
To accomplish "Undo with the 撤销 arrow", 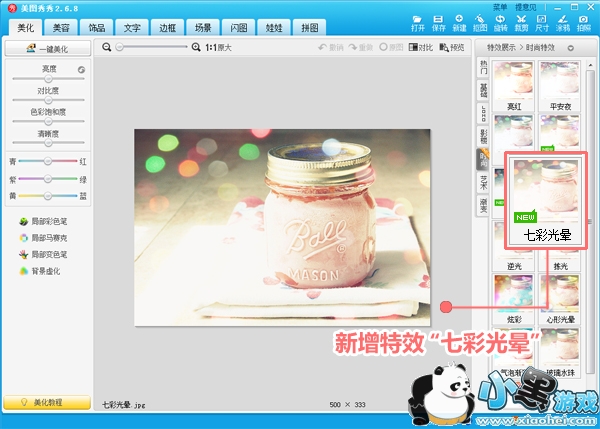I will [x=331, y=47].
